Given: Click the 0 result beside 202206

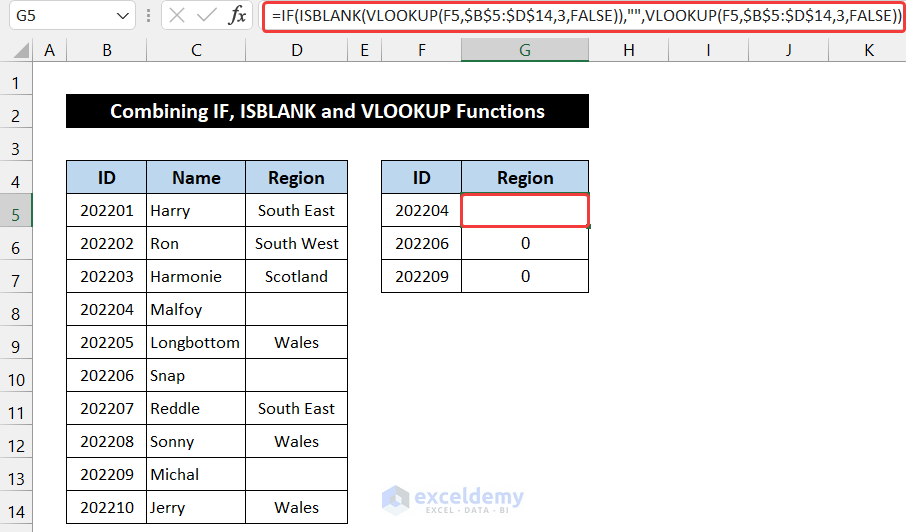Looking at the screenshot, I should tap(525, 243).
